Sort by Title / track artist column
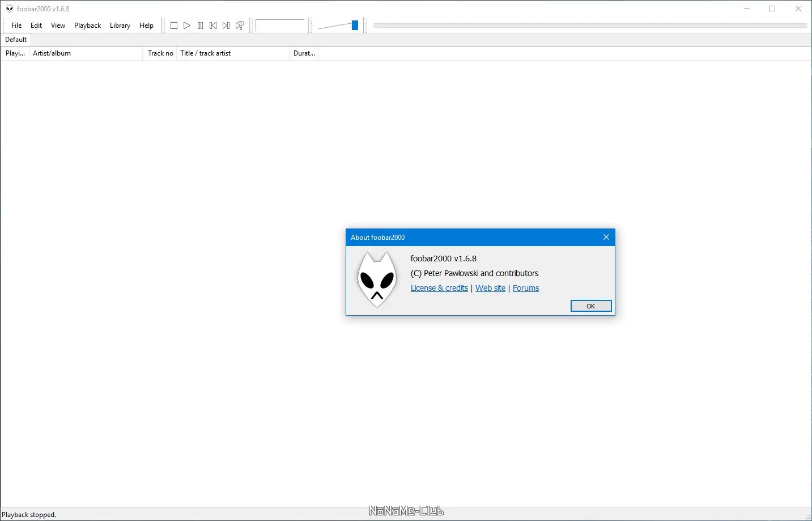This screenshot has height=521, width=812. pos(233,53)
